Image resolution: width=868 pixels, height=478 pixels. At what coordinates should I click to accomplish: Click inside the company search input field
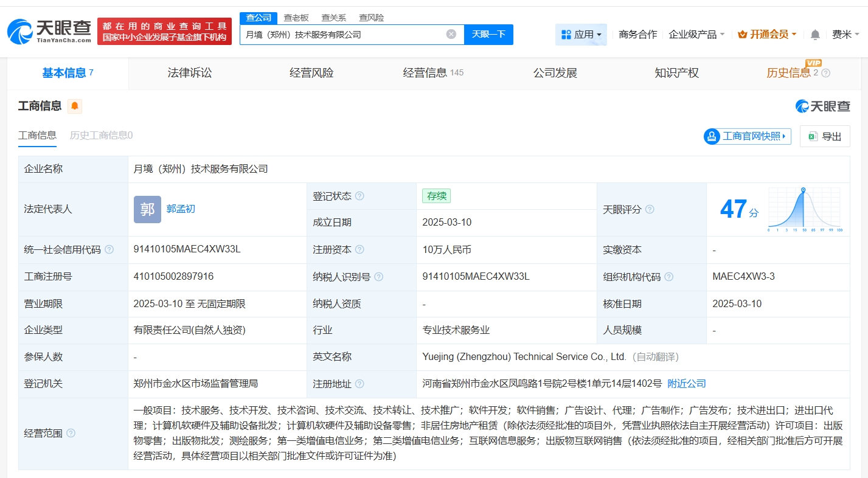pos(347,34)
